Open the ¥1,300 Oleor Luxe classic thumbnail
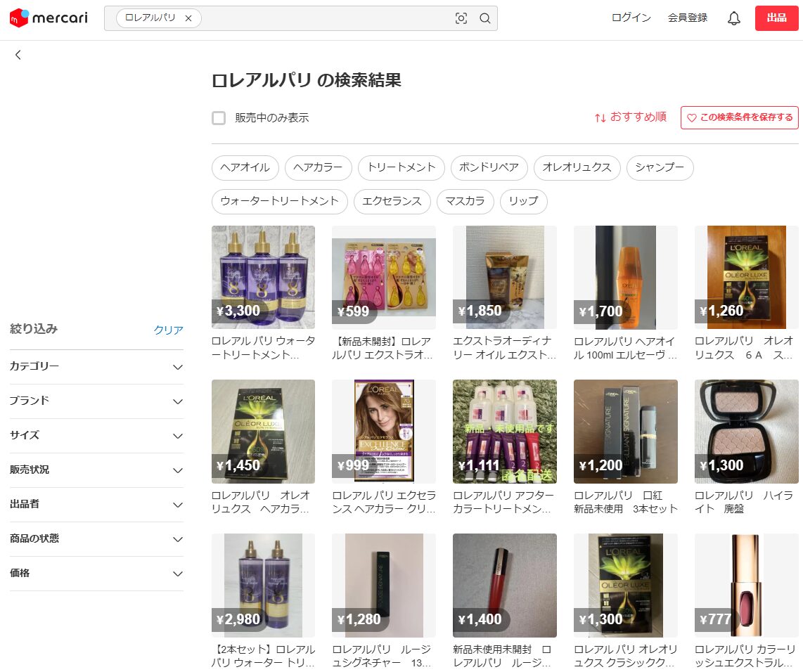This screenshot has width=803, height=672. pos(625,586)
